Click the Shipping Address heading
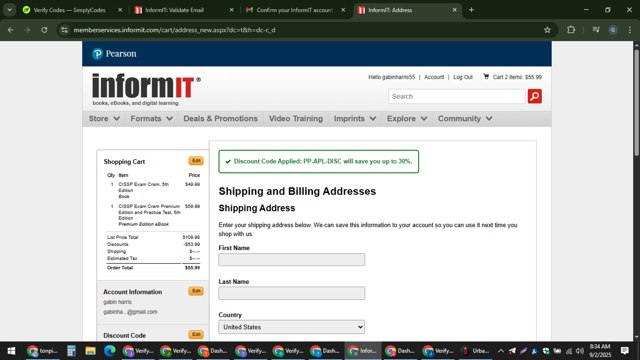This screenshot has width=640, height=360. [257, 208]
